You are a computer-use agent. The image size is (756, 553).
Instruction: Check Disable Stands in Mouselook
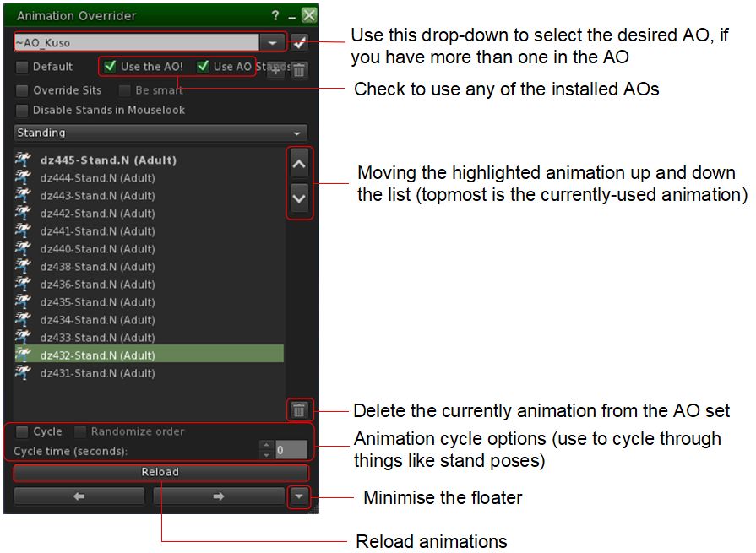[x=23, y=110]
